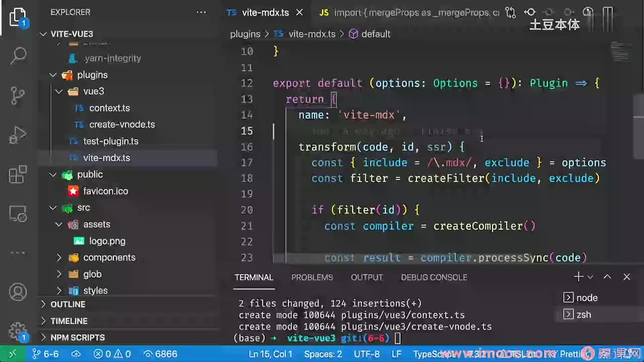Close the vite-mdx.ts editor tab
The image size is (644, 362).
point(299,13)
